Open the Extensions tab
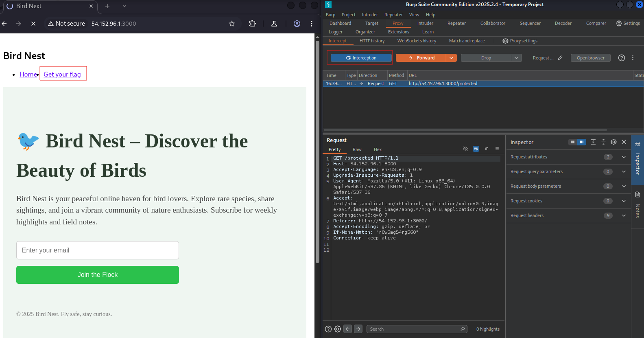This screenshot has height=338, width=644. pyautogui.click(x=399, y=32)
